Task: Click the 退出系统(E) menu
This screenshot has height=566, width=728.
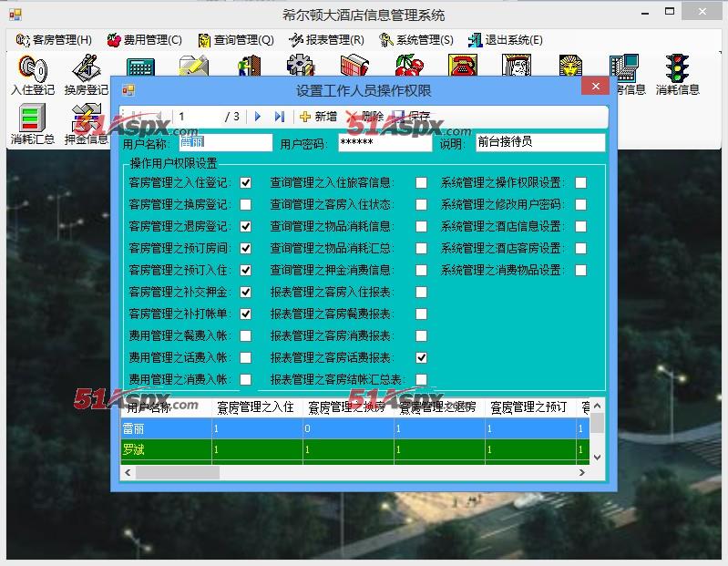Action: click(x=506, y=40)
